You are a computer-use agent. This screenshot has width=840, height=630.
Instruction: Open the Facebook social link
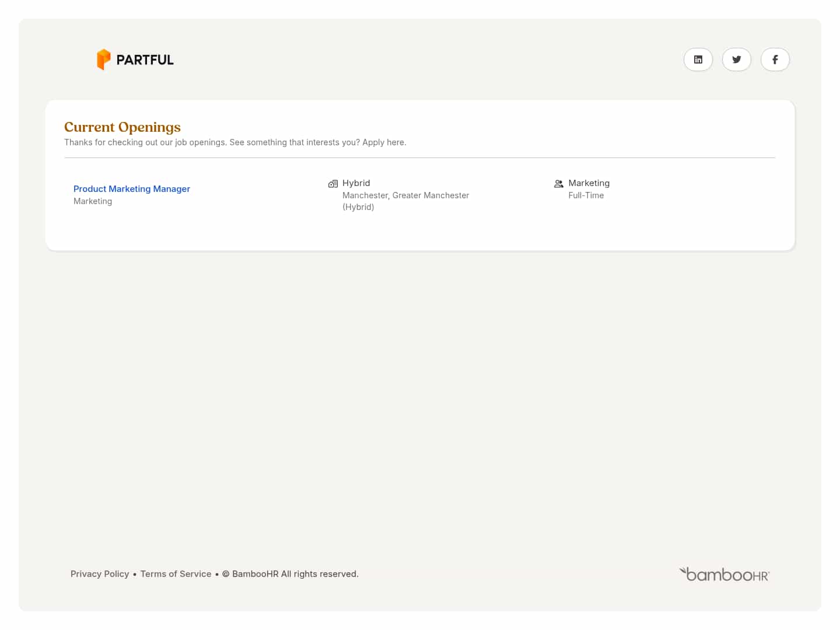(x=775, y=60)
